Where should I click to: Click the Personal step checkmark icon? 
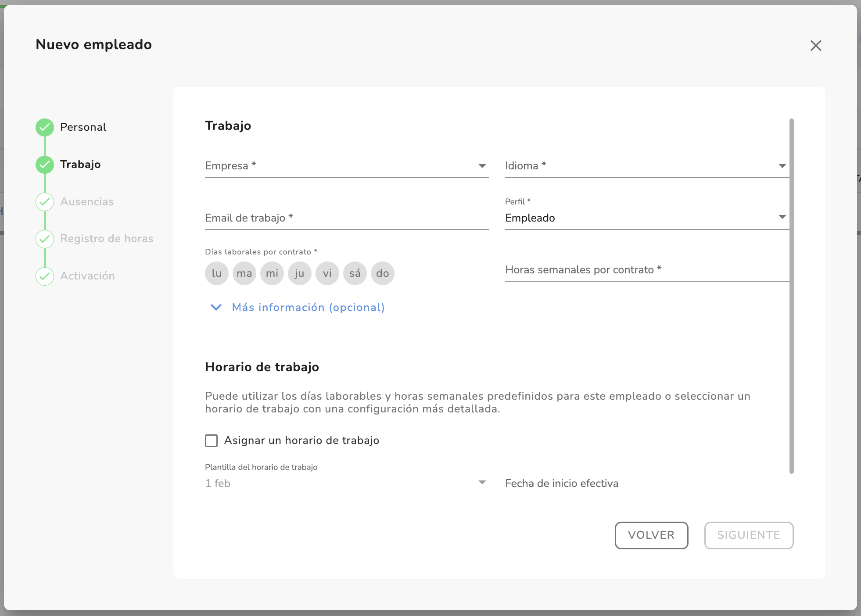pos(45,127)
